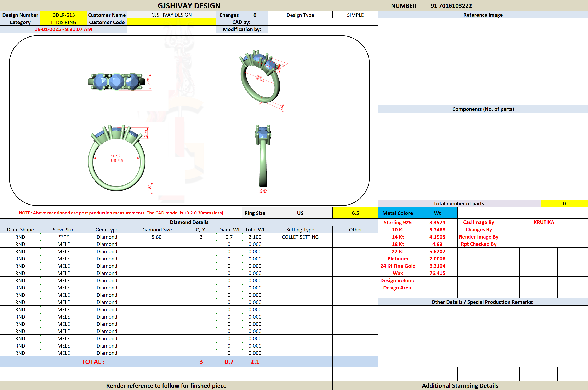This screenshot has height=390, width=588.
Task: Select the Additional Stamping Details footer cell
Action: point(460,385)
